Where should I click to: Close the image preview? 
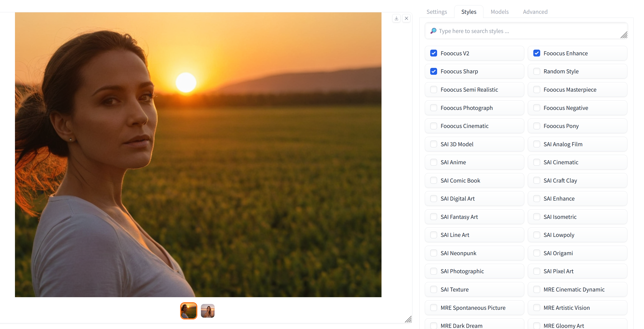click(x=406, y=18)
